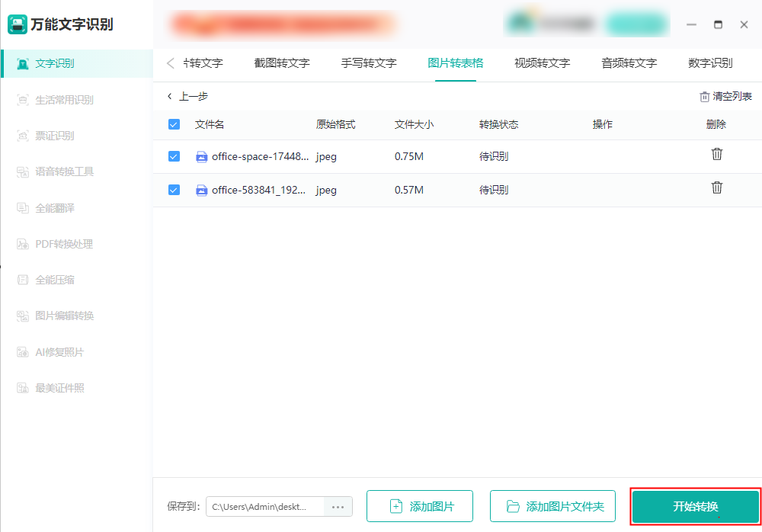Maximize the application window
The width and height of the screenshot is (762, 532).
tap(718, 24)
